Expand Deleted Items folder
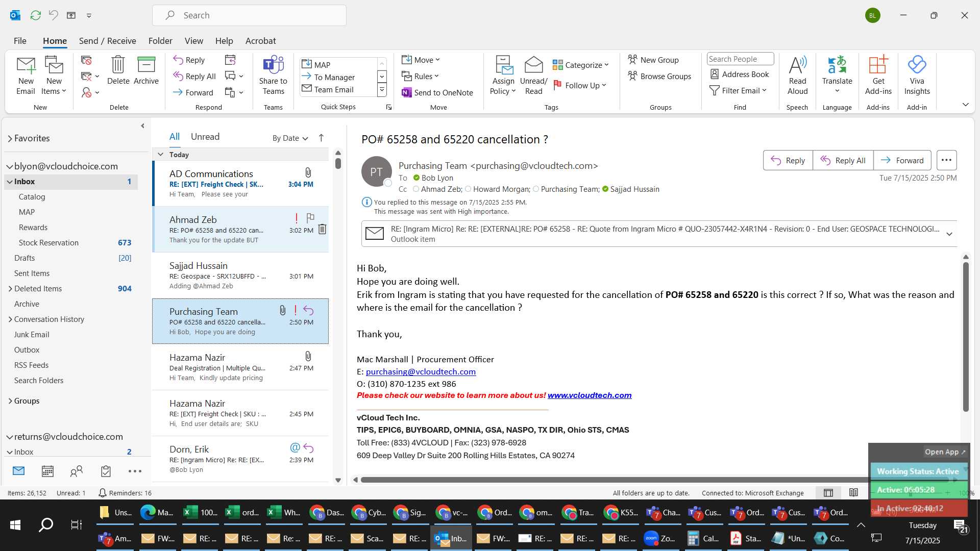This screenshot has height=551, width=980. click(10, 288)
